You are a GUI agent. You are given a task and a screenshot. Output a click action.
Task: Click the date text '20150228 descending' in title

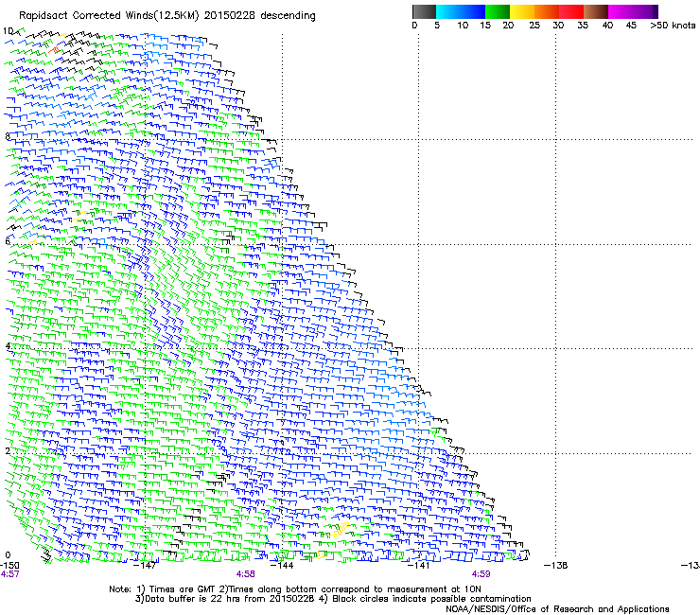[260, 16]
